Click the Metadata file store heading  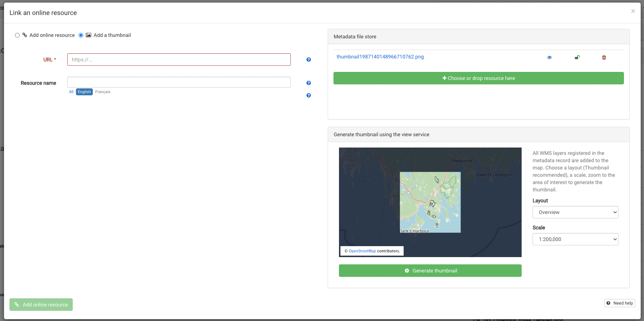355,37
